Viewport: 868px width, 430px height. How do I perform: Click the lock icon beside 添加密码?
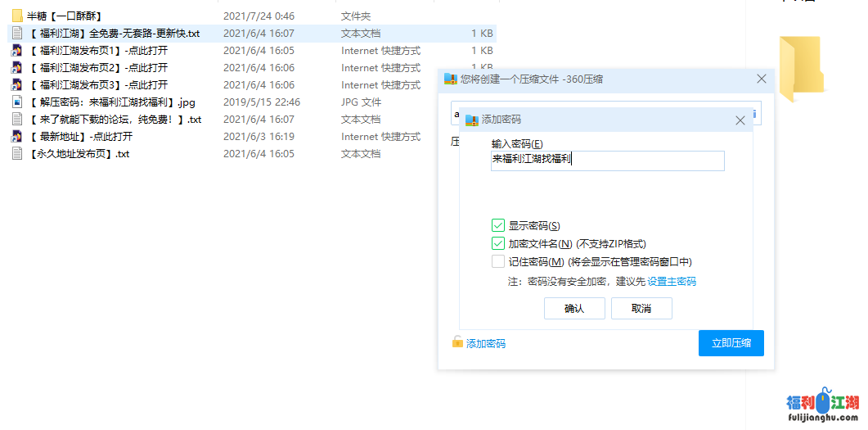457,342
